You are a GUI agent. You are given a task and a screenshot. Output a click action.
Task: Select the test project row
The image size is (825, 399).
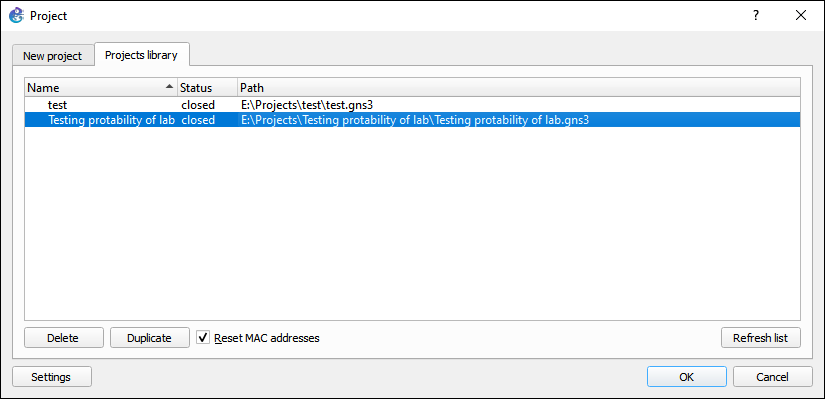pos(412,105)
